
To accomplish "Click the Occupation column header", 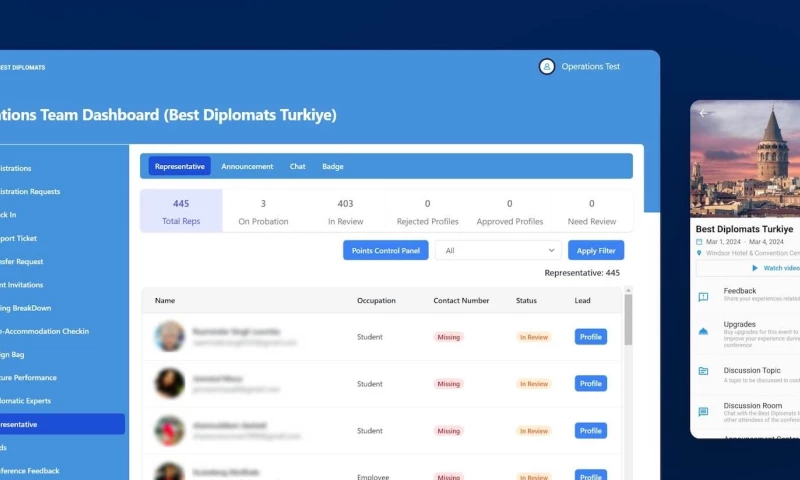I will [376, 300].
